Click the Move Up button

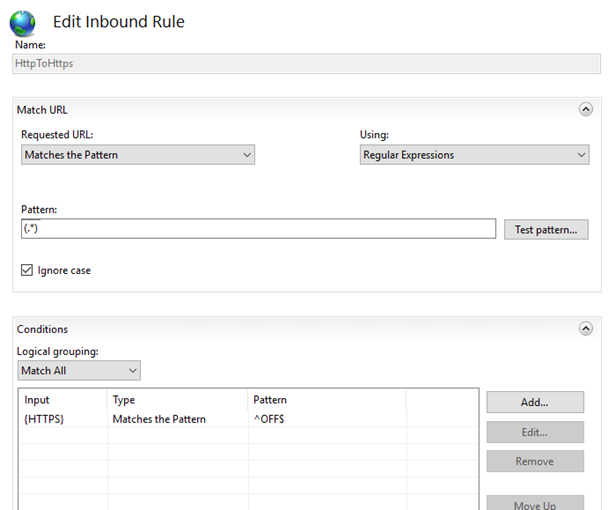pyautogui.click(x=535, y=504)
